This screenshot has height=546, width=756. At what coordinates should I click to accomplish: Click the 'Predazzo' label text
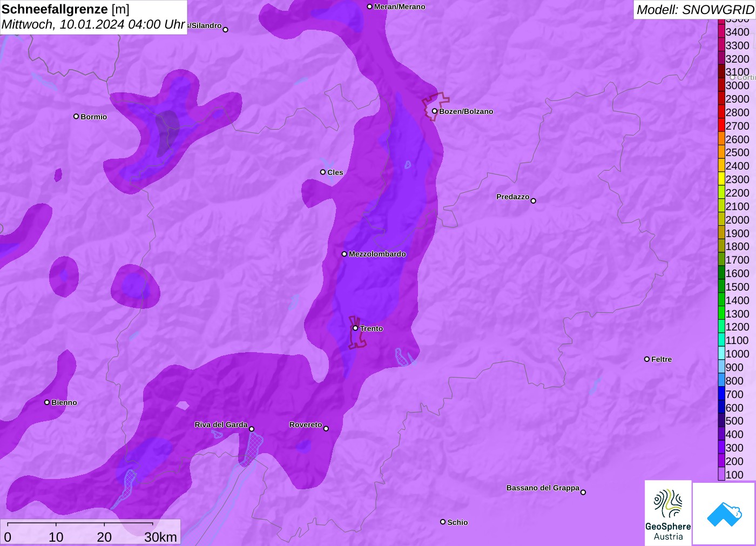coord(513,197)
